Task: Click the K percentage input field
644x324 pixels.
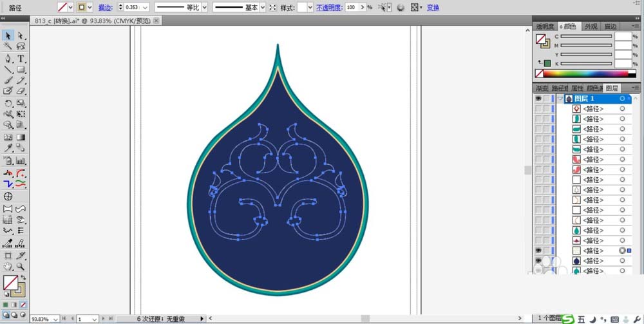Action: (623, 64)
